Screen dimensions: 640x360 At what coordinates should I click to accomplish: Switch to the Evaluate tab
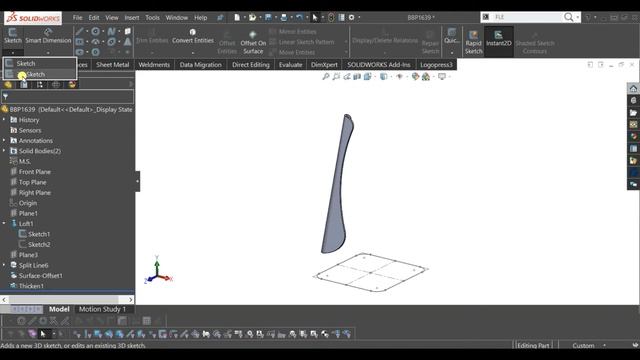coord(290,64)
